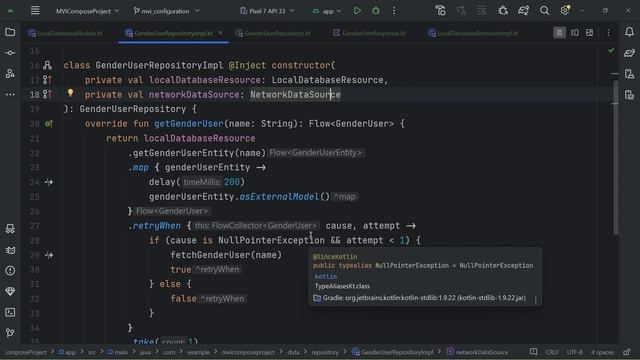This screenshot has width=640, height=360.
Task: Open the more options in the documentation popup
Action: click(536, 299)
